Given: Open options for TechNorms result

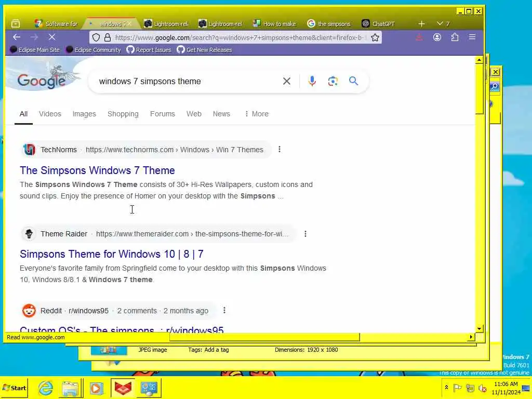Looking at the screenshot, I should (x=279, y=149).
